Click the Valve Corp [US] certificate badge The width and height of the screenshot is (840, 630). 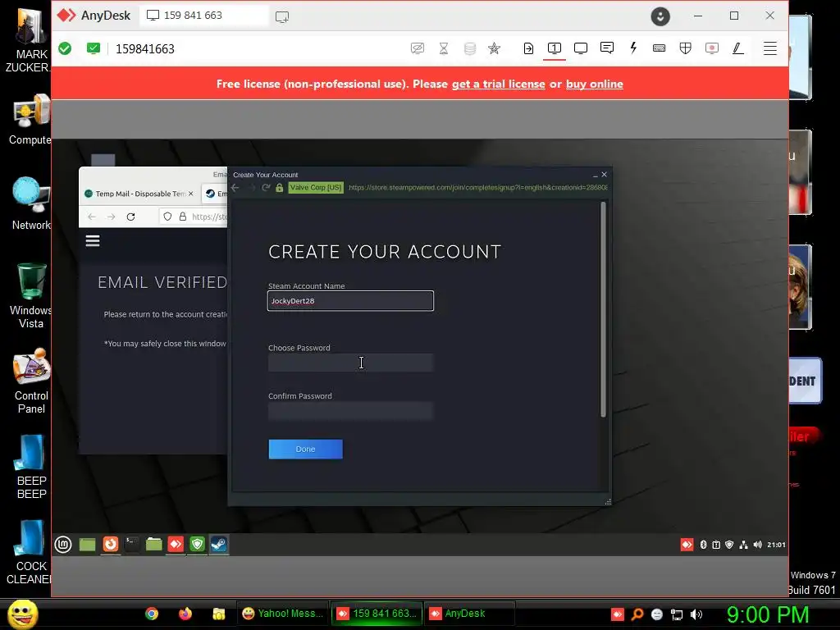316,188
